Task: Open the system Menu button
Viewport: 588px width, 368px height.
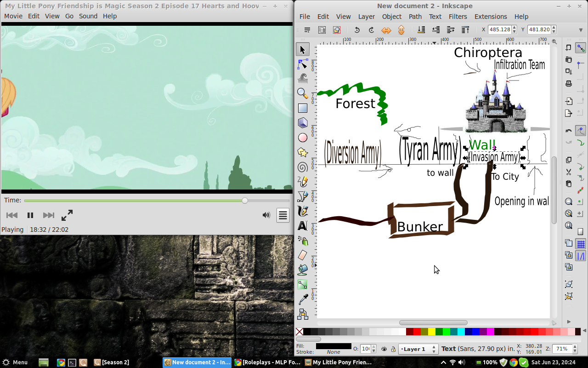Action: (15, 362)
